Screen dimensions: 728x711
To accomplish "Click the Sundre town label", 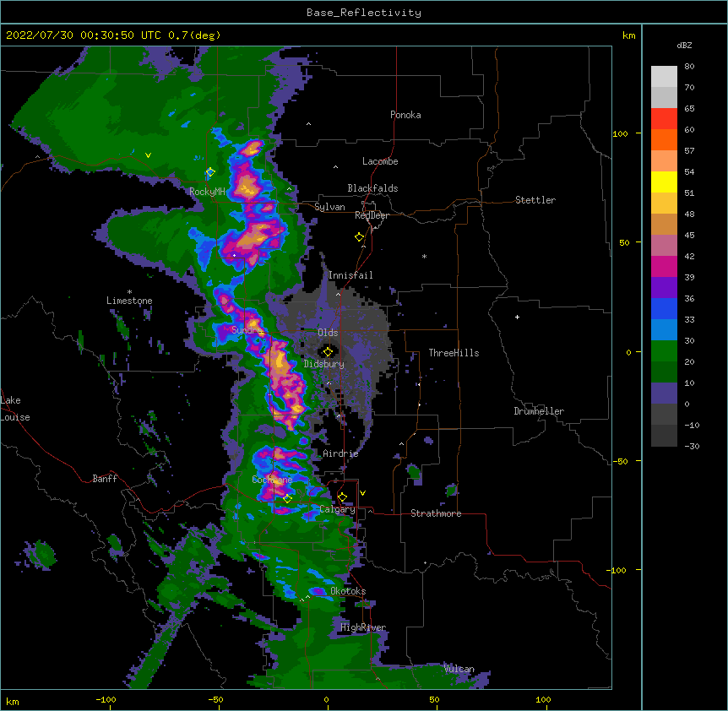I will point(247,330).
